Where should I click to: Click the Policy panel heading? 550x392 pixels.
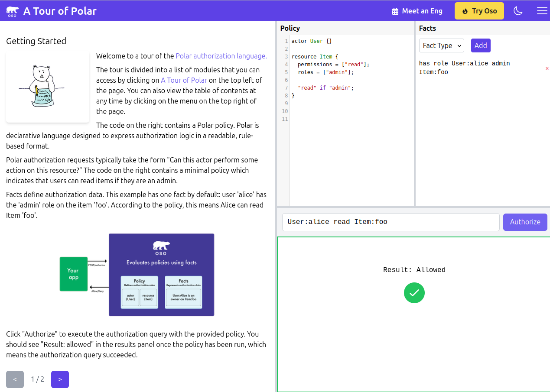coord(290,28)
